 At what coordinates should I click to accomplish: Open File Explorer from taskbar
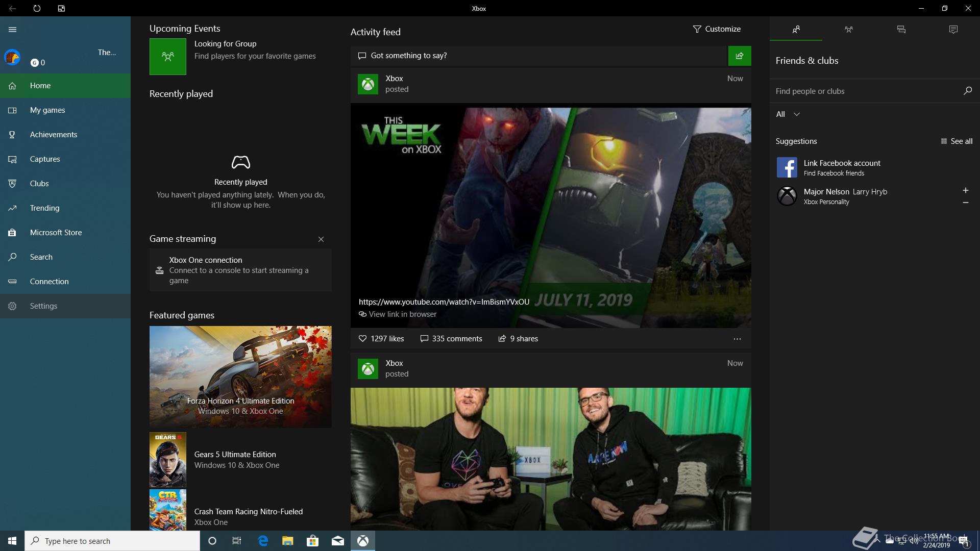tap(287, 541)
